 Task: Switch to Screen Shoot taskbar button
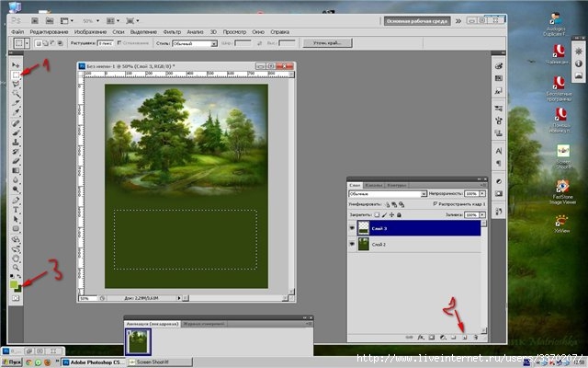(x=160, y=362)
